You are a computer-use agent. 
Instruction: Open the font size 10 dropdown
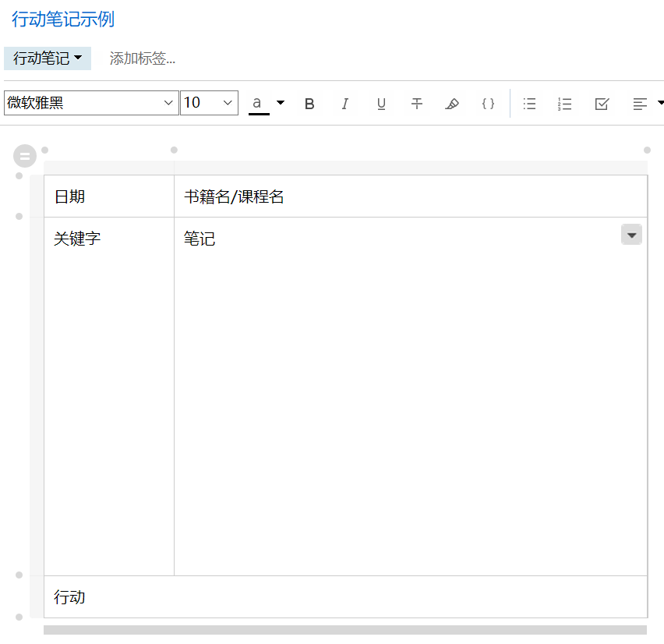[x=209, y=103]
